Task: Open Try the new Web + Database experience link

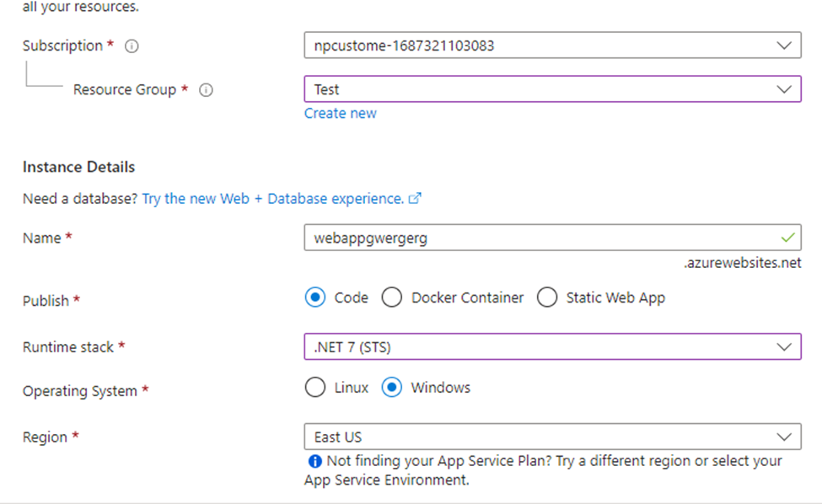Action: 273,199
